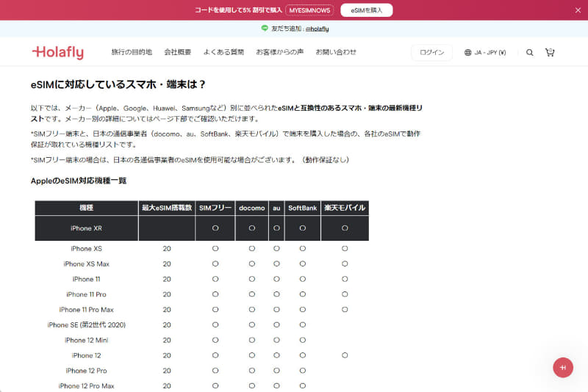588x392 pixels.
Task: Click the 20 value in iPhone XS row
Action: click(x=167, y=249)
